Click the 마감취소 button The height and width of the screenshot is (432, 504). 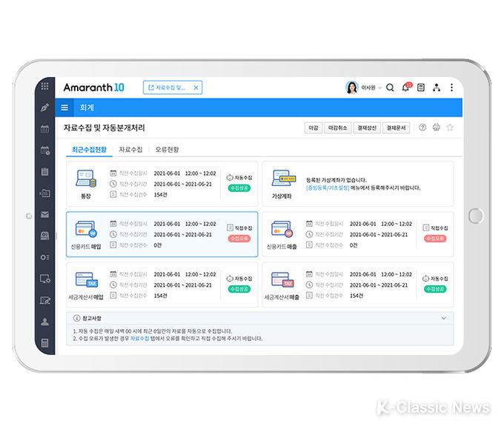pyautogui.click(x=337, y=128)
